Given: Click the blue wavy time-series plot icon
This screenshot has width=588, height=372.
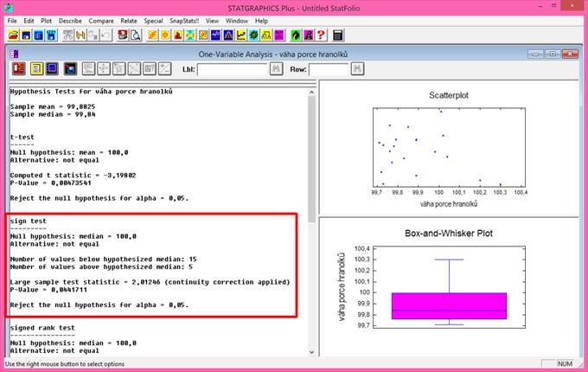Looking at the screenshot, I should 215,35.
